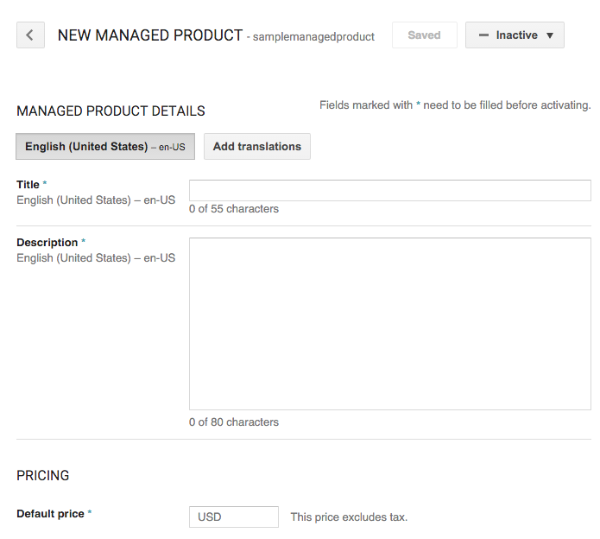Click the minus icon on the Inactive button
The height and width of the screenshot is (539, 600).
483,36
